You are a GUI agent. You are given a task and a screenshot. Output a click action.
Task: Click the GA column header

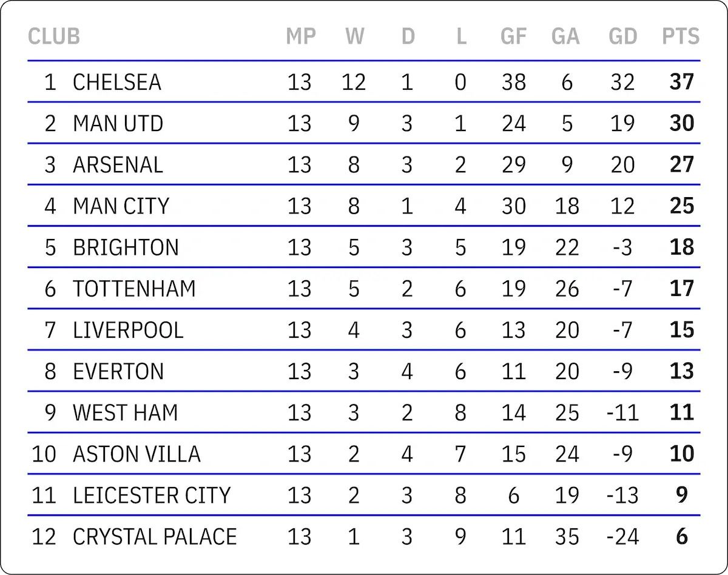(565, 36)
